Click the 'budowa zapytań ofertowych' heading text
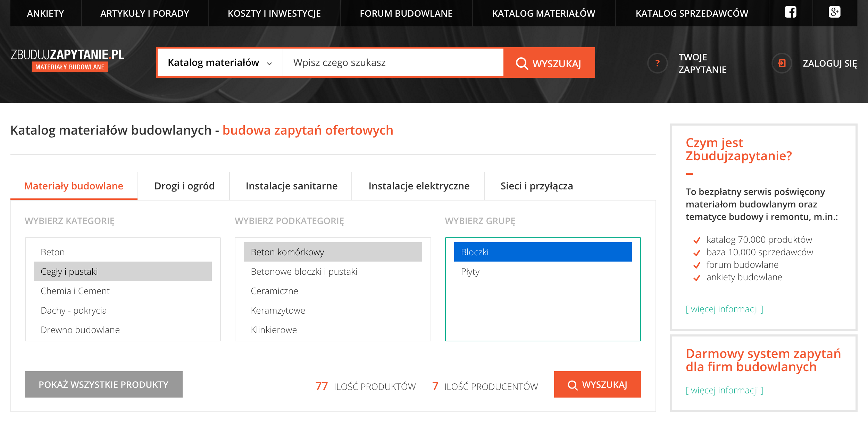Image resolution: width=868 pixels, height=426 pixels. [308, 130]
